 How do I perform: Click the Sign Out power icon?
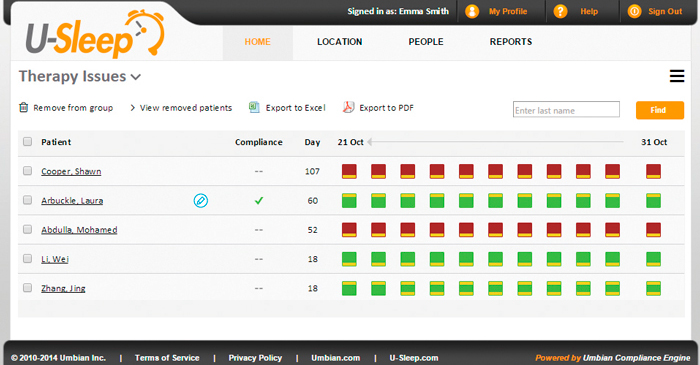click(634, 11)
